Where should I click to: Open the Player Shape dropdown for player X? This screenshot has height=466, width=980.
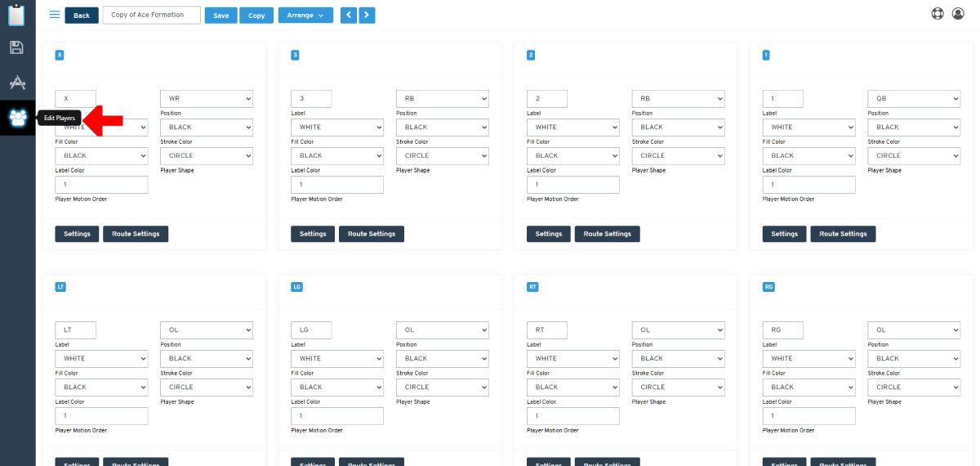coord(207,155)
